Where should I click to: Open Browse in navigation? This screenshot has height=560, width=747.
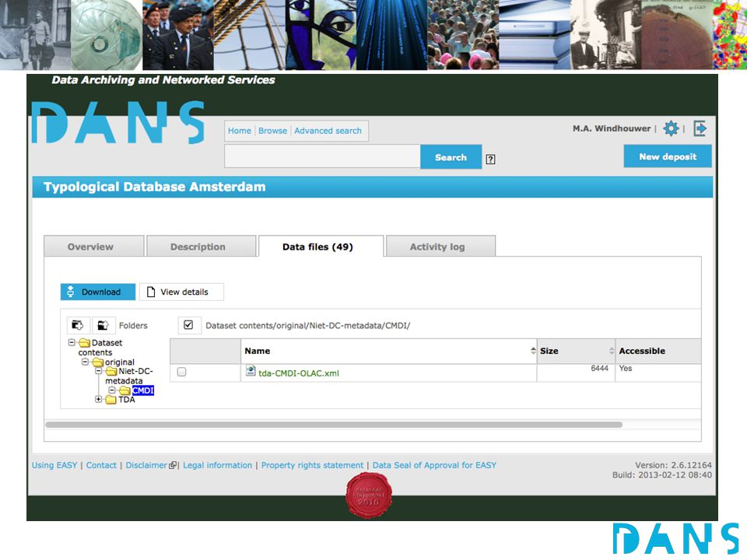pyautogui.click(x=272, y=131)
